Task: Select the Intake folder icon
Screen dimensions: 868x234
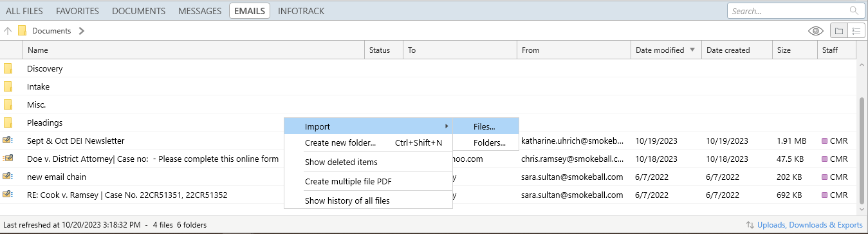Action: pyautogui.click(x=8, y=86)
